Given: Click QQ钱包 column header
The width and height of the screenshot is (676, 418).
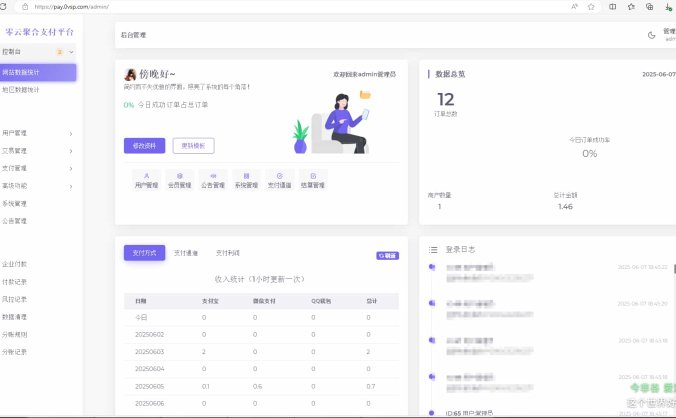Looking at the screenshot, I should coord(321,301).
